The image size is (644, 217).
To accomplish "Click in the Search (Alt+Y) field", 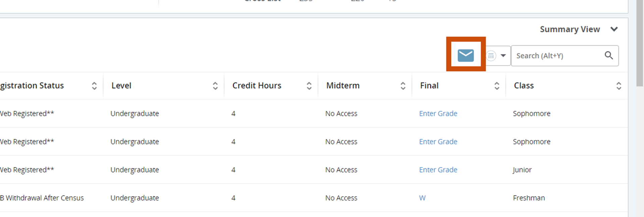I will 557,56.
